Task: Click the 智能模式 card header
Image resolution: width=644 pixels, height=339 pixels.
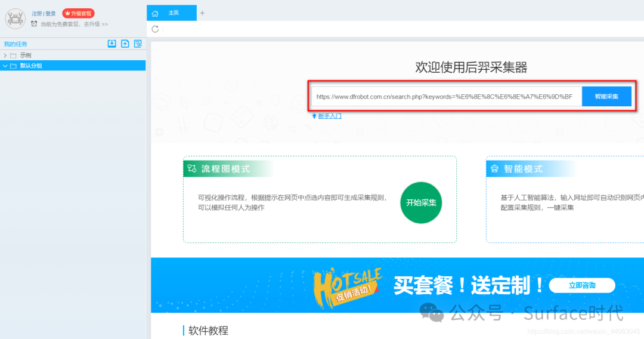Action: (x=531, y=168)
